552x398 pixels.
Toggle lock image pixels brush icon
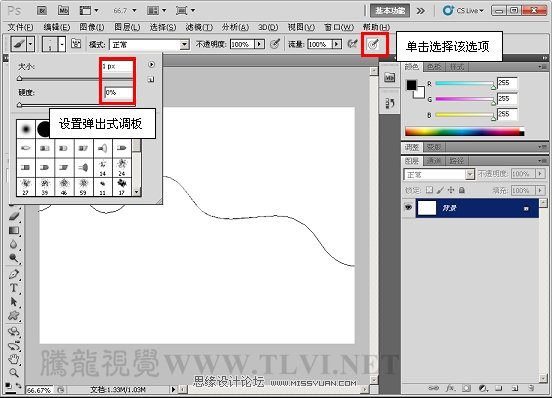coord(440,190)
